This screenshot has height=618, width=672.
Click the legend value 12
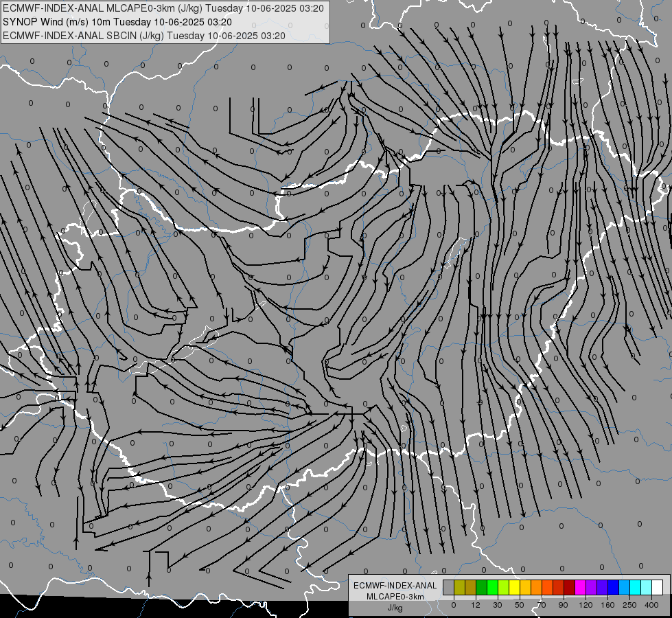476,605
